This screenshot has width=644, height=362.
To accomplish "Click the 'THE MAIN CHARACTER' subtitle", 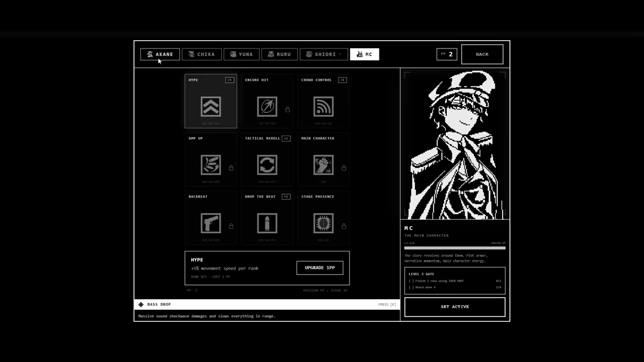I will [427, 235].
